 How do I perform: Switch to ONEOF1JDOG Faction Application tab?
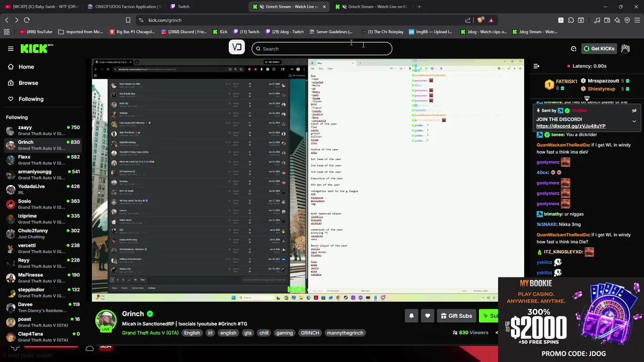click(x=124, y=7)
